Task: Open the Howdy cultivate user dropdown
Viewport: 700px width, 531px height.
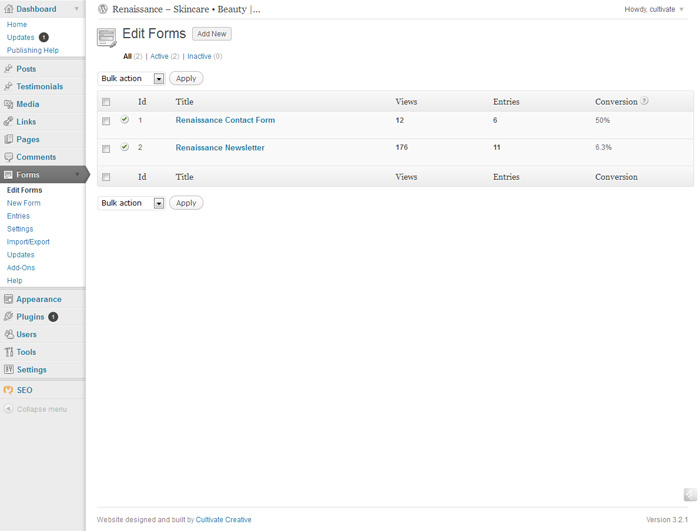Action: pos(654,9)
